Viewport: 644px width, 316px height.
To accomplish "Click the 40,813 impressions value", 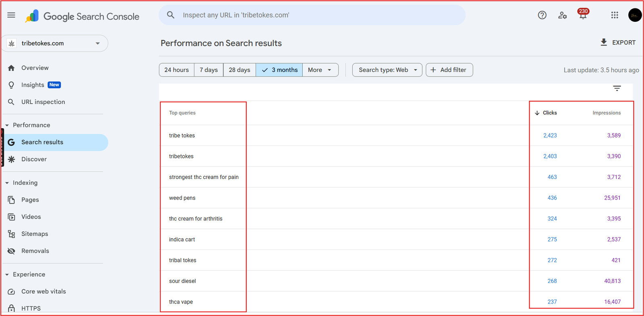I will point(613,281).
